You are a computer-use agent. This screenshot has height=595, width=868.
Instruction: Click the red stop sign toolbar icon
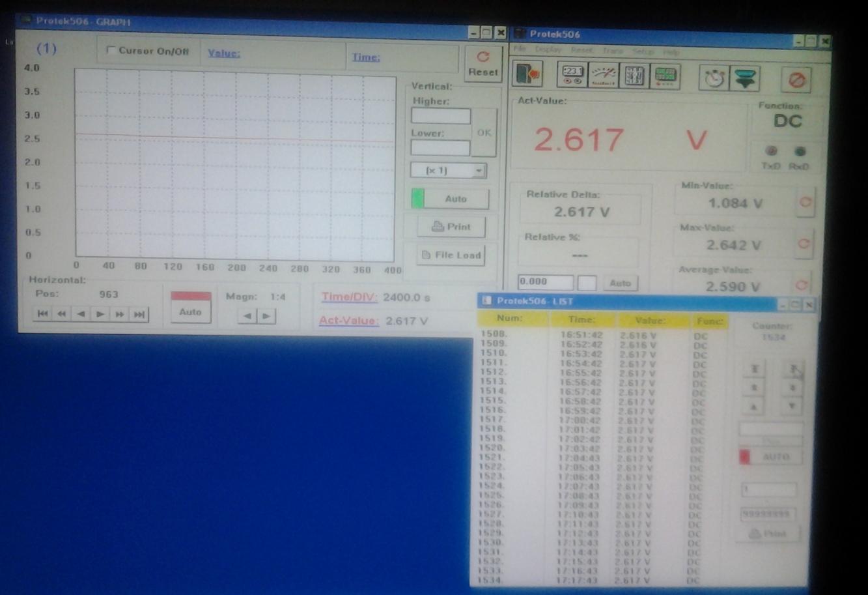[x=796, y=80]
